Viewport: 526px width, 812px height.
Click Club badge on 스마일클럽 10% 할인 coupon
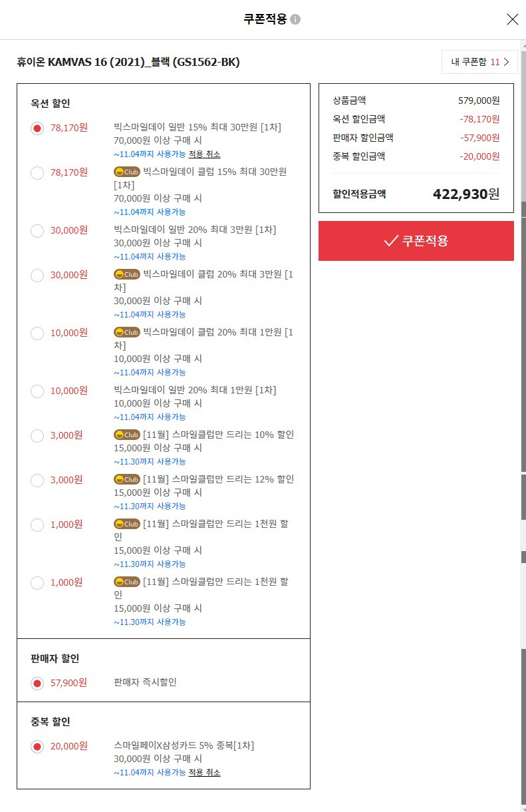tap(127, 435)
